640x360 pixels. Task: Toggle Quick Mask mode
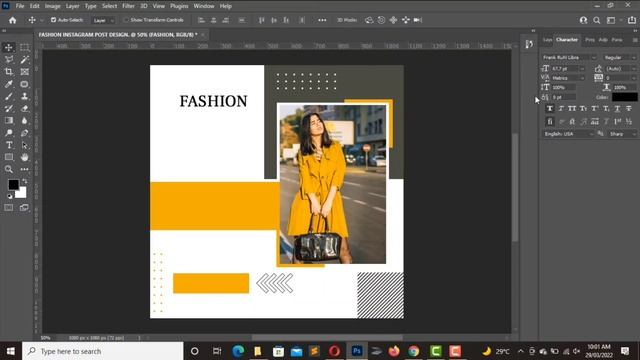coord(9,208)
